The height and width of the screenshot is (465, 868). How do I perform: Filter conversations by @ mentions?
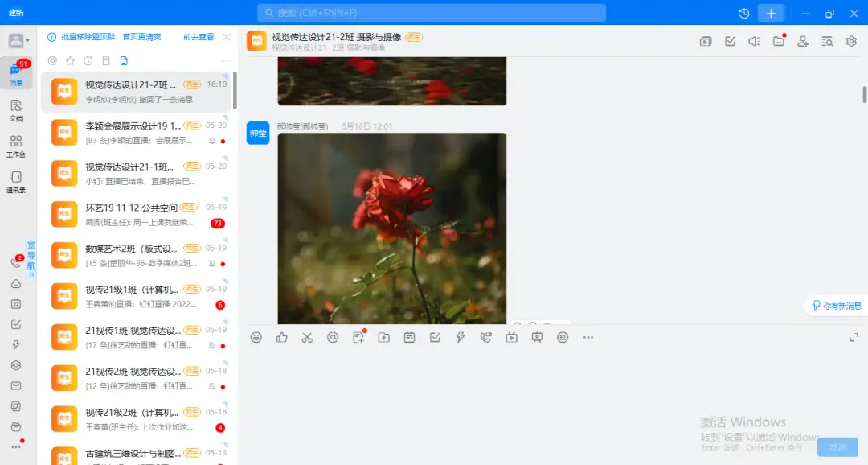click(x=52, y=61)
